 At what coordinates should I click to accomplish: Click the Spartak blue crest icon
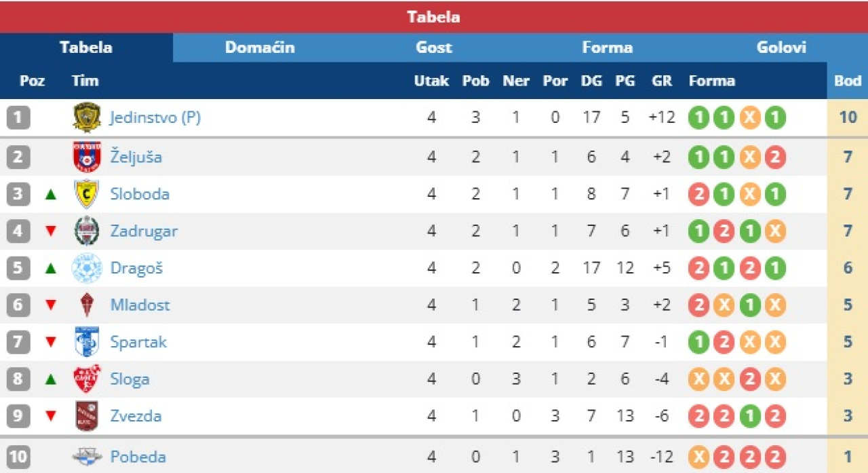point(87,341)
